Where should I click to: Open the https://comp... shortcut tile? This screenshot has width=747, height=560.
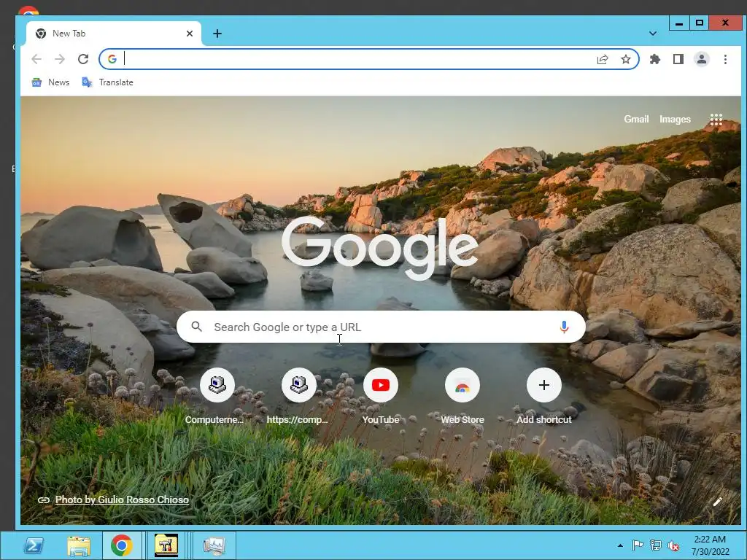point(298,396)
